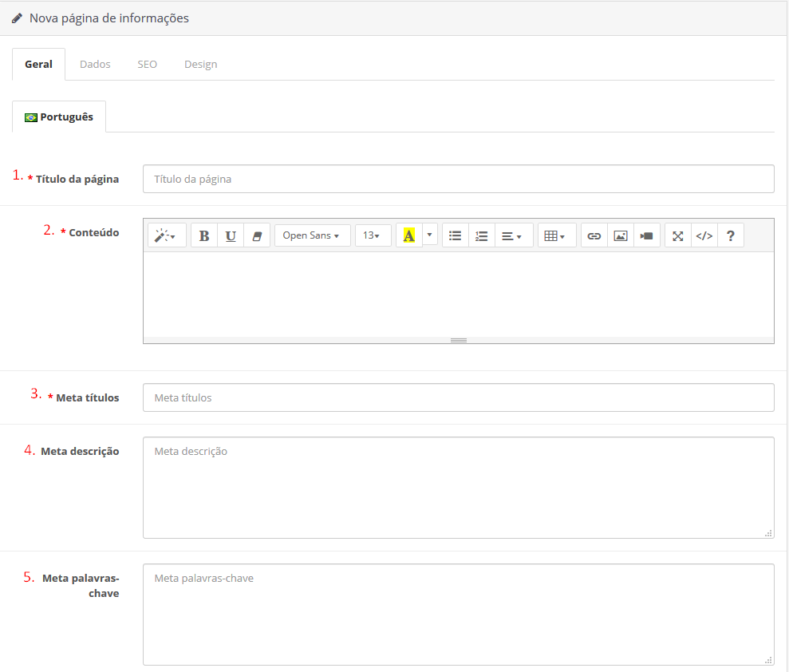
Task: Open the Open Sans font dropdown
Action: point(312,236)
